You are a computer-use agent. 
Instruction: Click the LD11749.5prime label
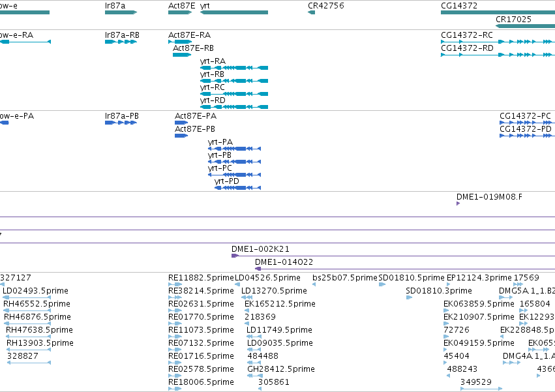(x=279, y=330)
